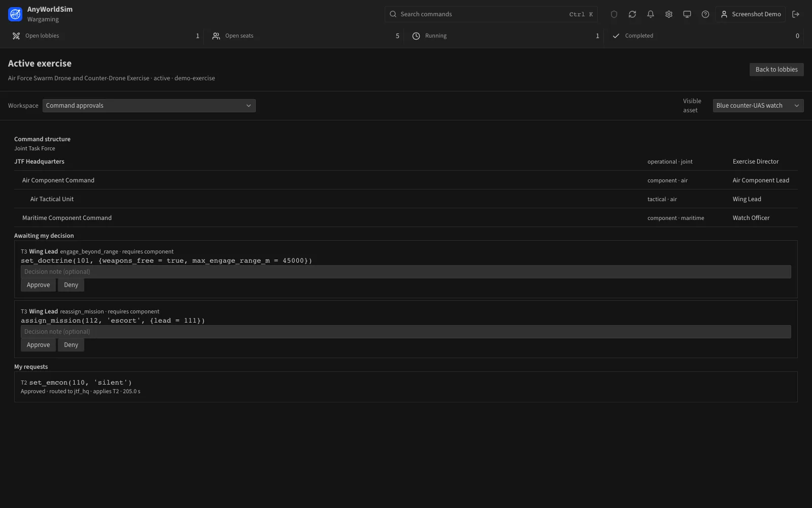Click the Active exercise heading

pyautogui.click(x=40, y=63)
